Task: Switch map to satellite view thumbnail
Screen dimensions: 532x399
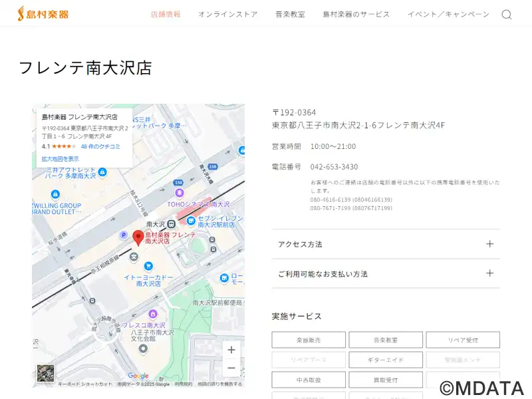Action: 45,373
